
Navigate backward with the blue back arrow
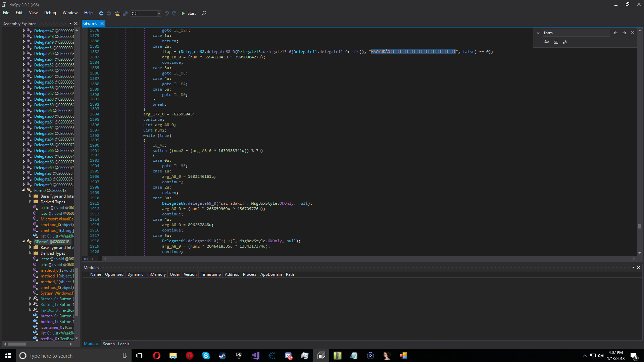click(x=101, y=13)
